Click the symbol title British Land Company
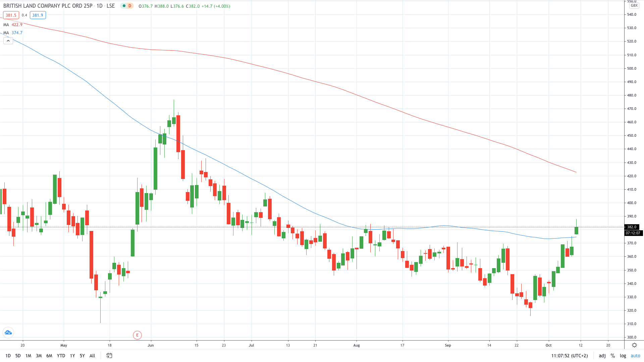Screen dimensions: 644x362 [x=48, y=6]
